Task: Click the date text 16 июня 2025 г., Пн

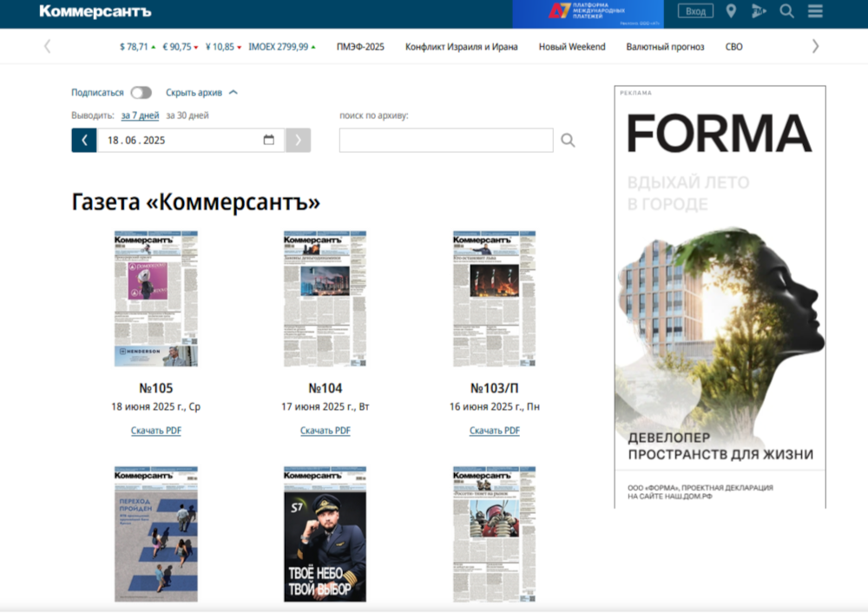Action: pyautogui.click(x=495, y=406)
